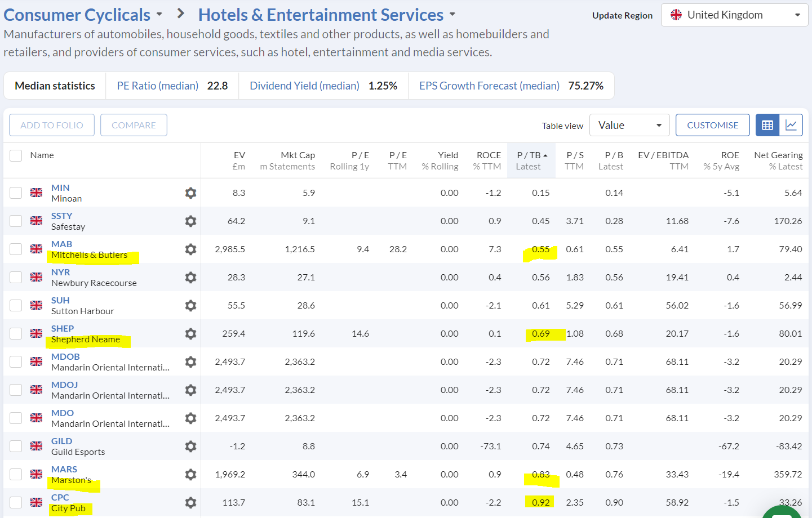Sort by Name column header
812x518 pixels.
pos(42,155)
